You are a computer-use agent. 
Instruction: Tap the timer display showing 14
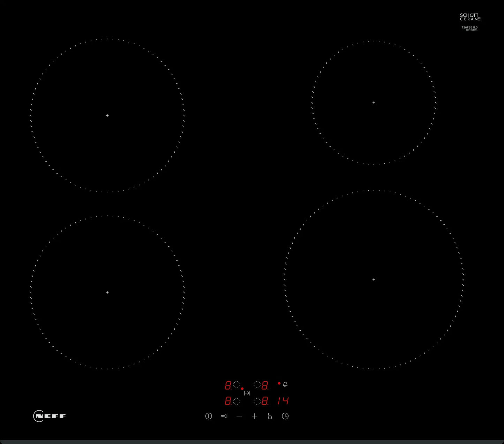point(283,401)
